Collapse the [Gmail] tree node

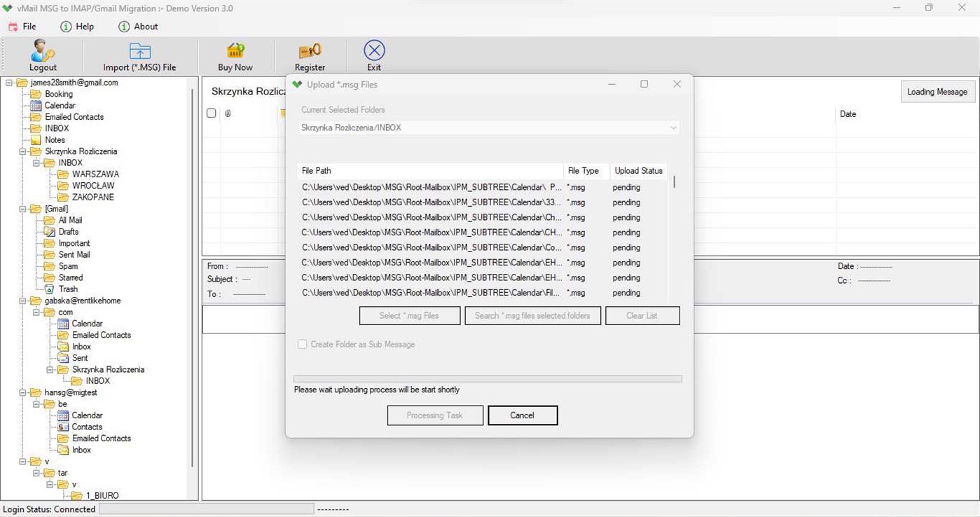coord(22,209)
